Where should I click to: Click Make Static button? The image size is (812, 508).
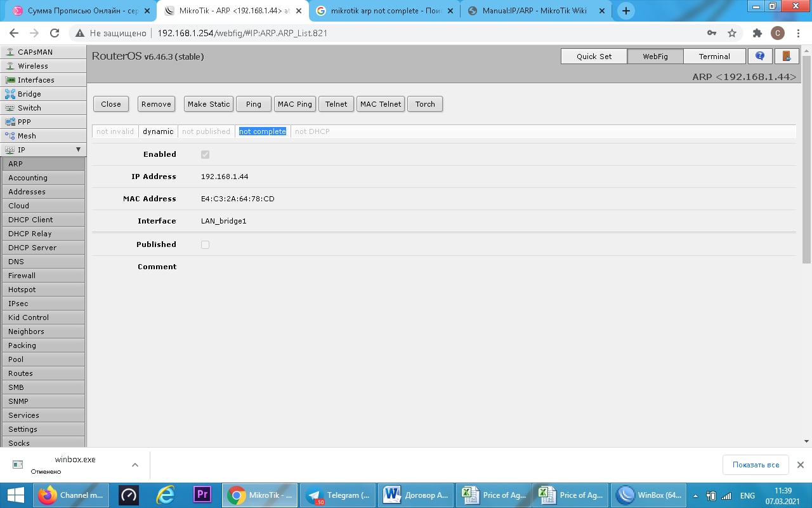click(209, 104)
